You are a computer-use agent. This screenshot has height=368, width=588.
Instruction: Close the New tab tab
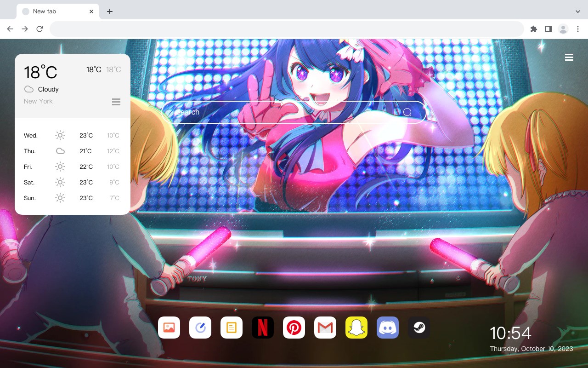(x=91, y=11)
